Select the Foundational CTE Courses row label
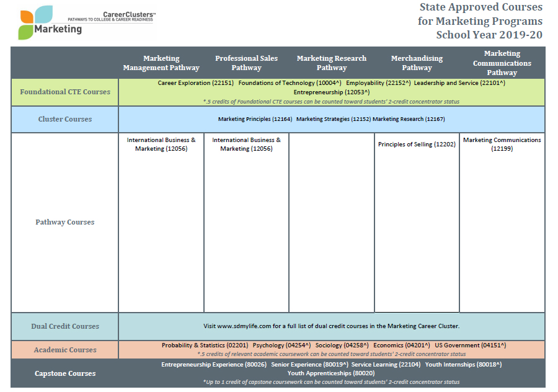 click(65, 92)
